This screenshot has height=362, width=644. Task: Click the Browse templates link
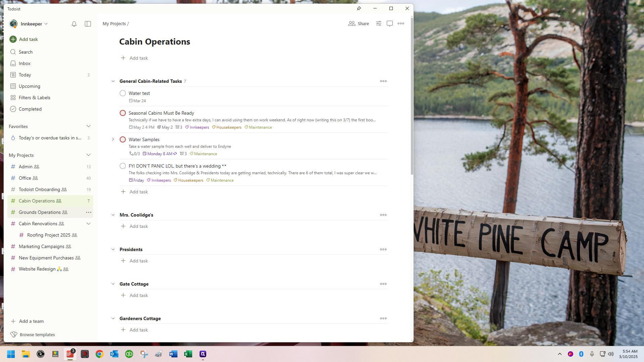pos(37,335)
